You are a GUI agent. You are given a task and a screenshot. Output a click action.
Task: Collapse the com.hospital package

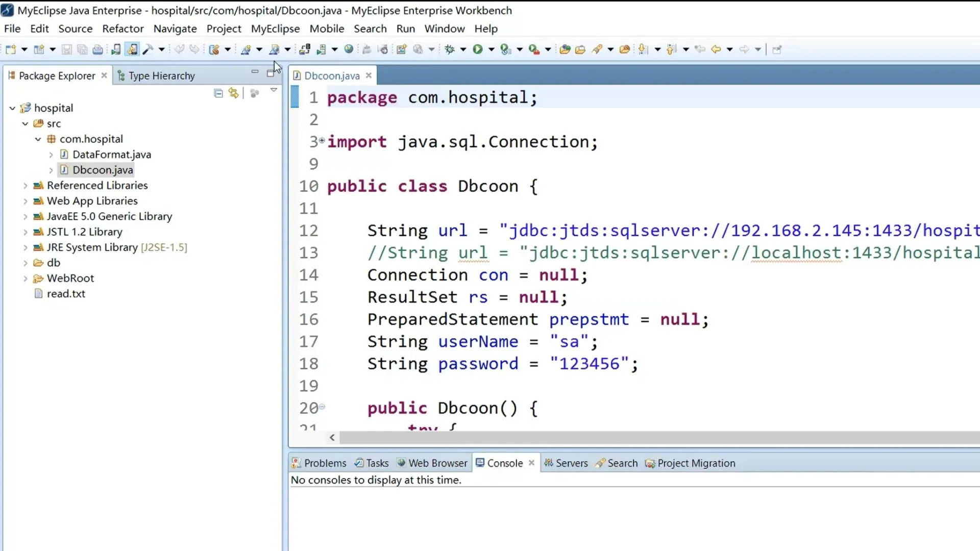pos(38,139)
